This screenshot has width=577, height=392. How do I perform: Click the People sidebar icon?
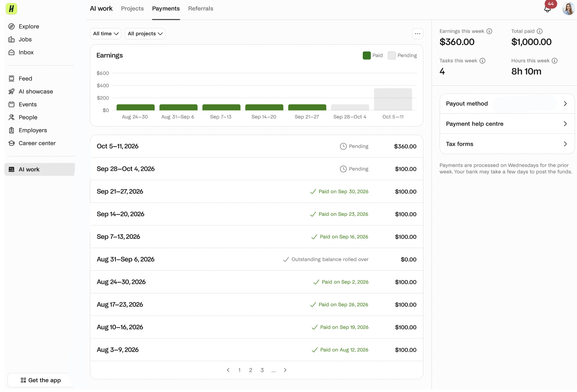(12, 117)
